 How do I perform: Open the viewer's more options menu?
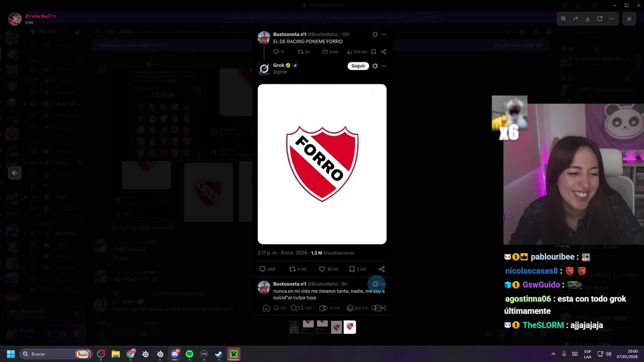tap(612, 19)
